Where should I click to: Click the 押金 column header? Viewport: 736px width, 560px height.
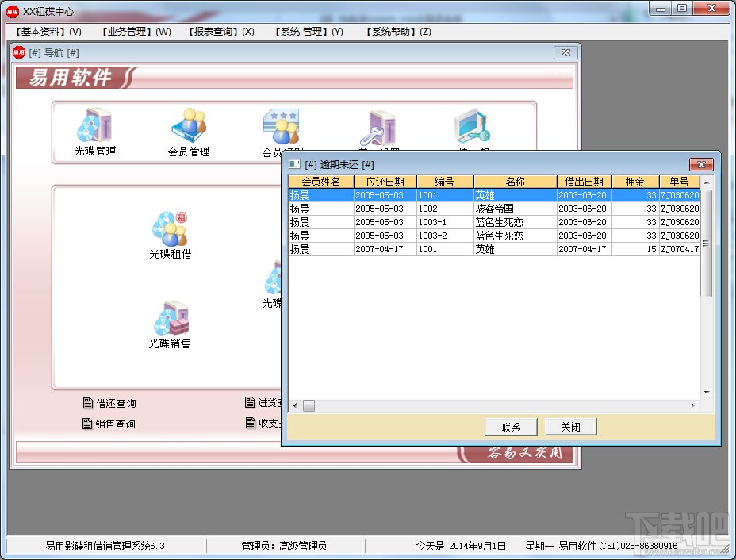pyautogui.click(x=635, y=182)
